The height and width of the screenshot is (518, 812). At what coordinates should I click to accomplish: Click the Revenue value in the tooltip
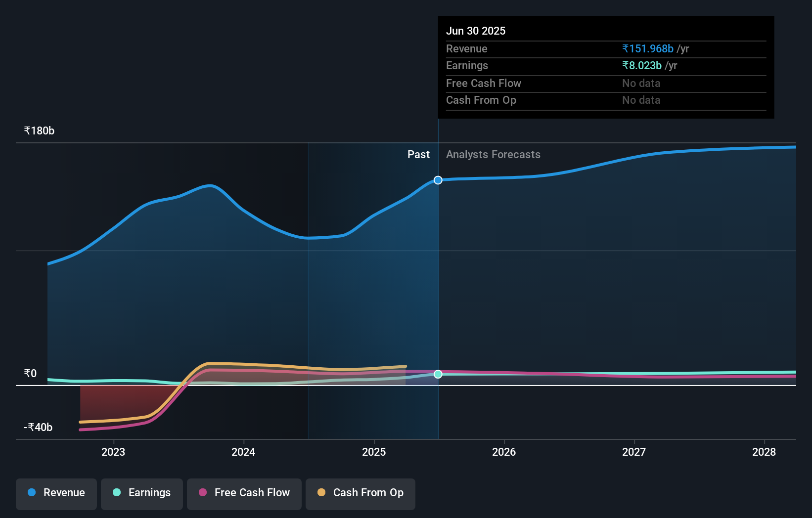click(x=648, y=48)
